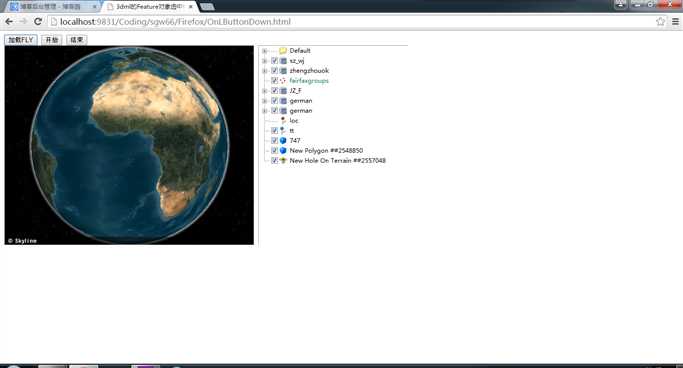Screen dimensions: 683x368
Task: Click the loc location pin icon
Action: click(x=283, y=121)
